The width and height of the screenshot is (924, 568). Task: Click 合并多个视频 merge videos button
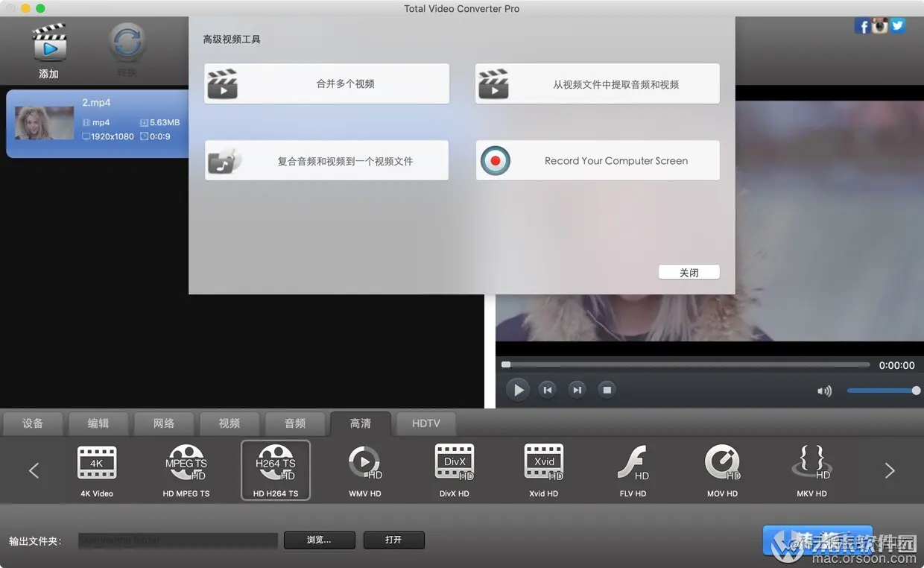[x=327, y=83]
